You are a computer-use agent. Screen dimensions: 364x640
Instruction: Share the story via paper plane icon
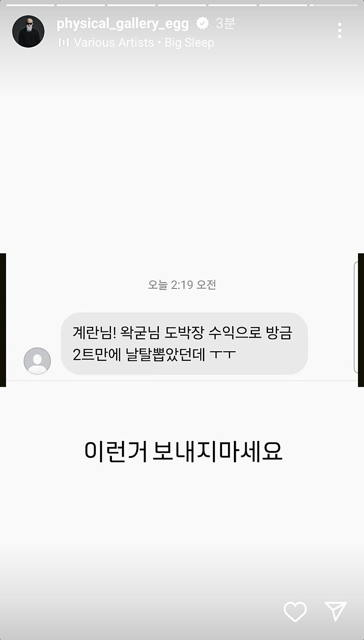click(x=336, y=611)
